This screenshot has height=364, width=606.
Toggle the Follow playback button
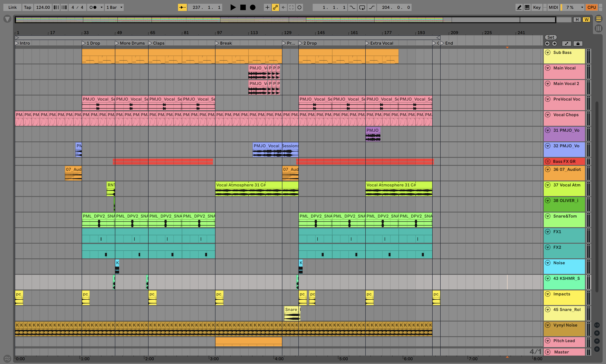point(182,7)
